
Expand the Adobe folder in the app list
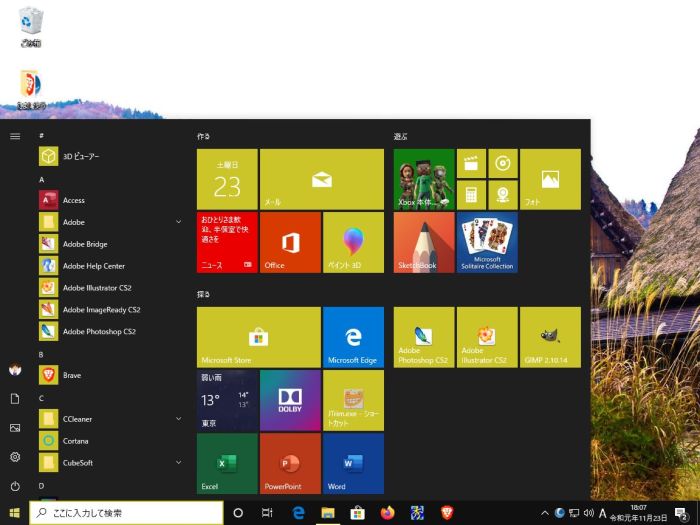[110, 222]
